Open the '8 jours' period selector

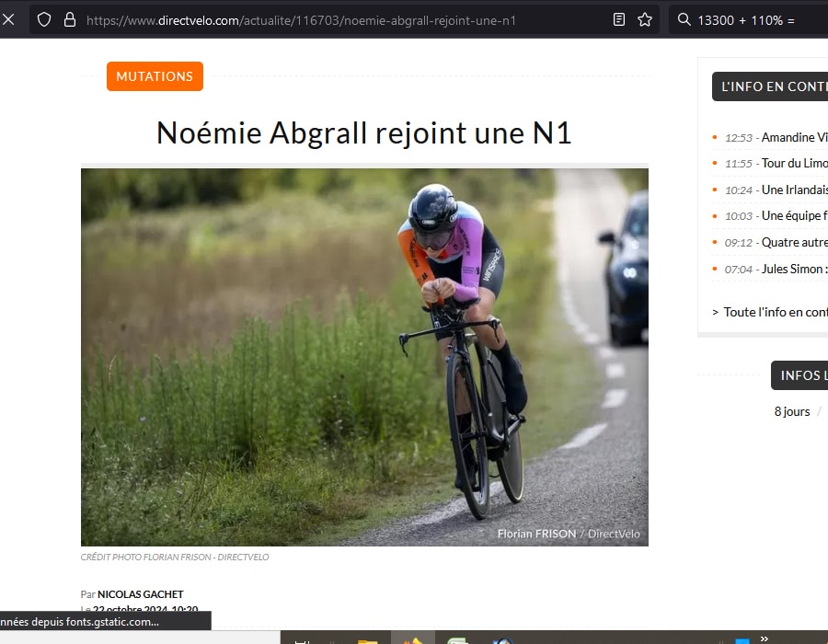792,411
